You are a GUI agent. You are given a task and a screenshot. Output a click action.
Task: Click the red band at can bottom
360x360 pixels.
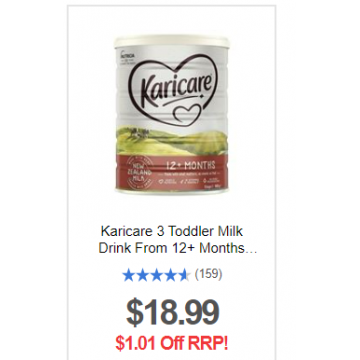[172, 173]
